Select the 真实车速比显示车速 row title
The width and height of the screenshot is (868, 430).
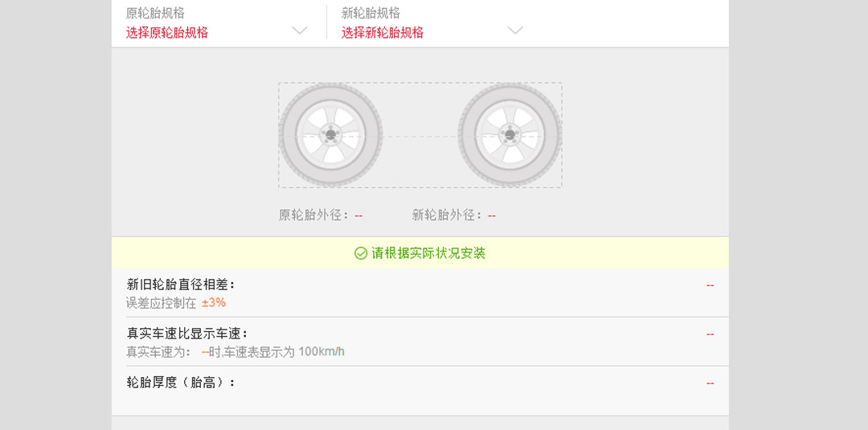[x=187, y=334]
